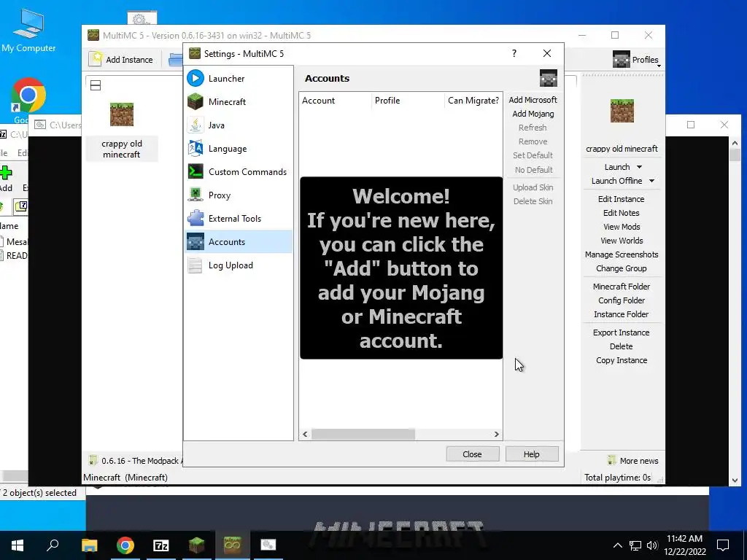Viewport: 747px width, 560px height.
Task: Click the Add Microsoft account button
Action: [533, 100]
